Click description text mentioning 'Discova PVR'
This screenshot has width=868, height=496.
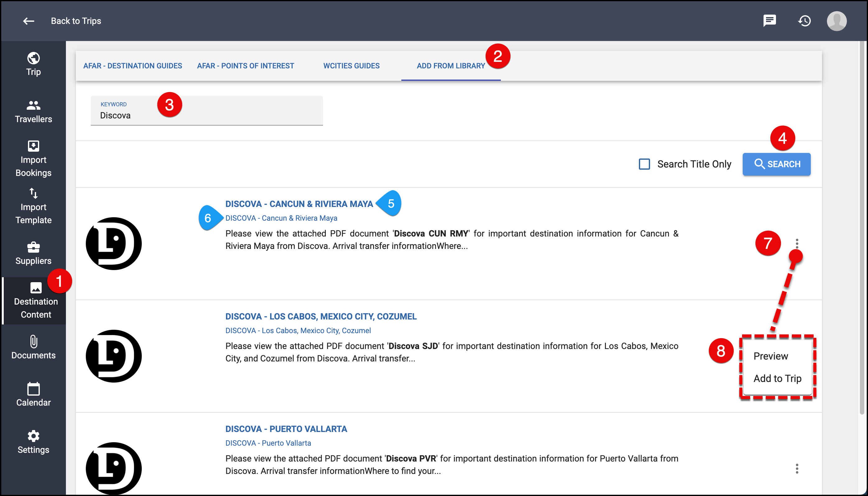point(451,465)
